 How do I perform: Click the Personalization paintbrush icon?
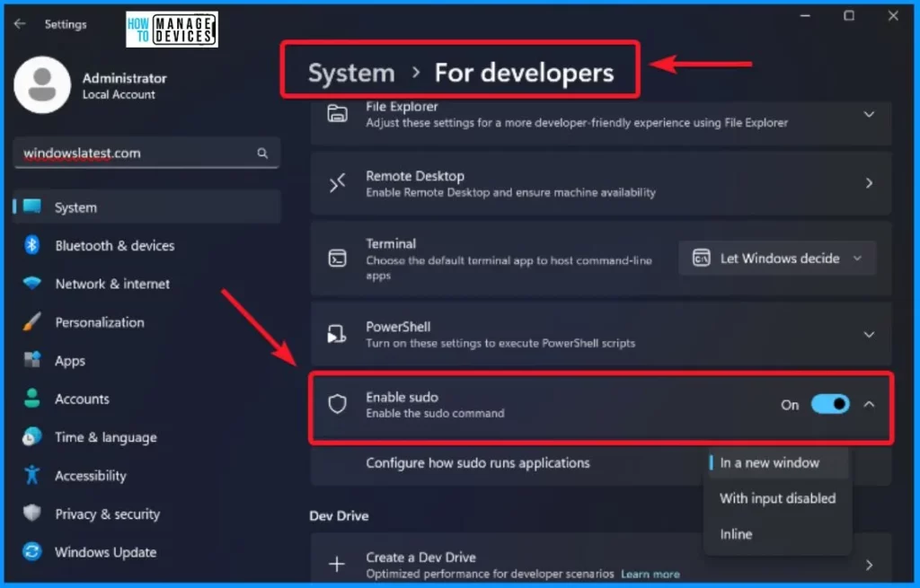tap(32, 322)
